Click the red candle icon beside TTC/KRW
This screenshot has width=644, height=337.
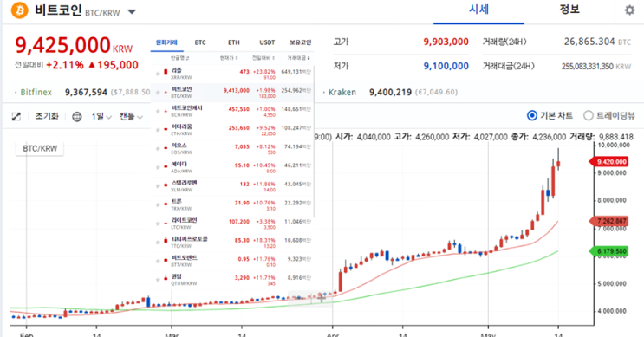(166, 240)
